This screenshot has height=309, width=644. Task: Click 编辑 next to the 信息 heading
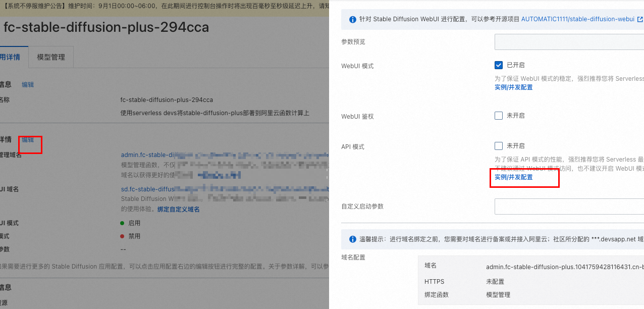pos(28,85)
